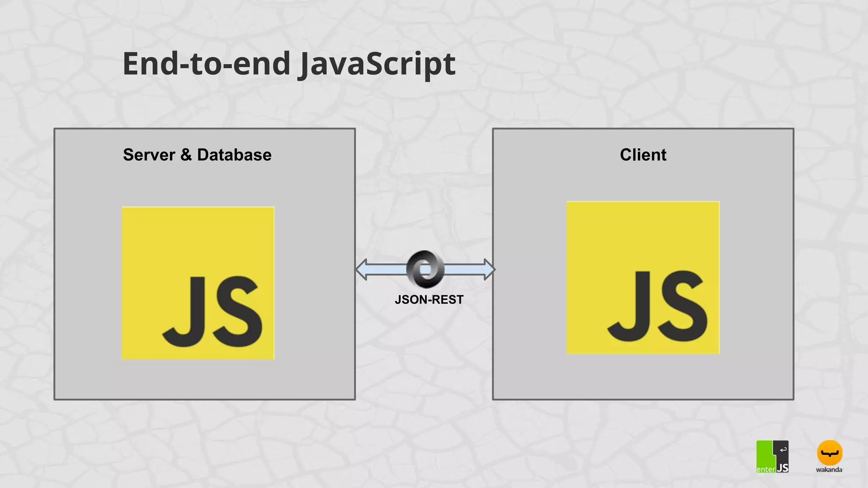Select the 'JSON-REST' label
The width and height of the screenshot is (868, 488).
429,299
